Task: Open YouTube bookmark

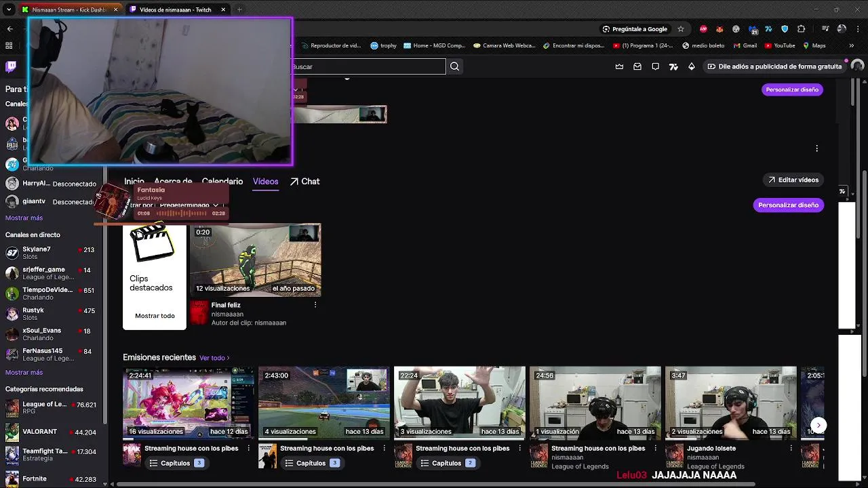Action: click(779, 45)
